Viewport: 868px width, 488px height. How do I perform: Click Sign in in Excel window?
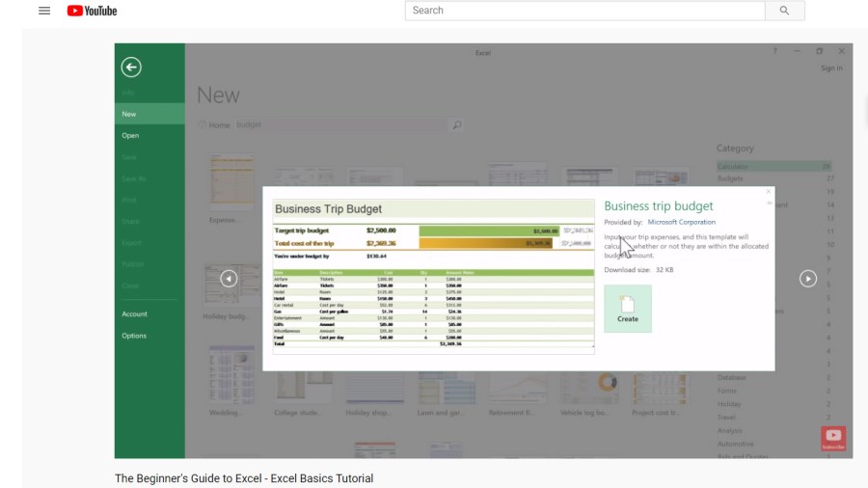click(831, 68)
